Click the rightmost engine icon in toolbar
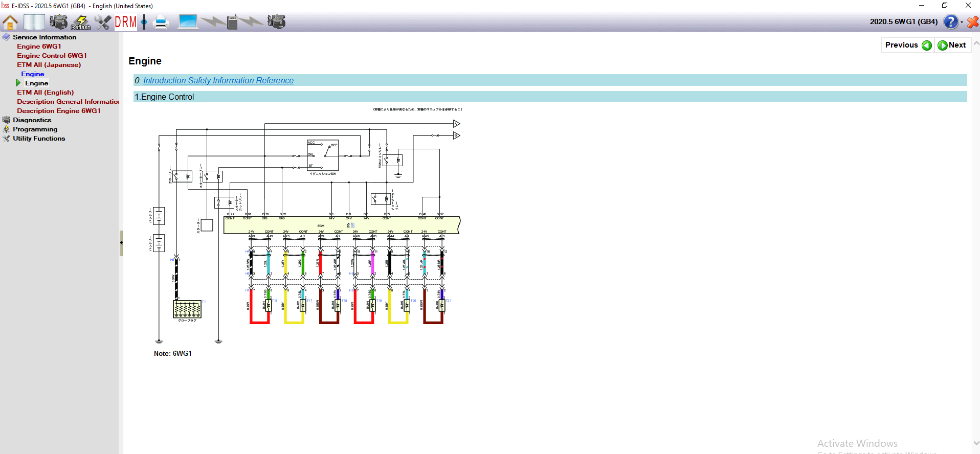Image resolution: width=980 pixels, height=454 pixels. [276, 22]
